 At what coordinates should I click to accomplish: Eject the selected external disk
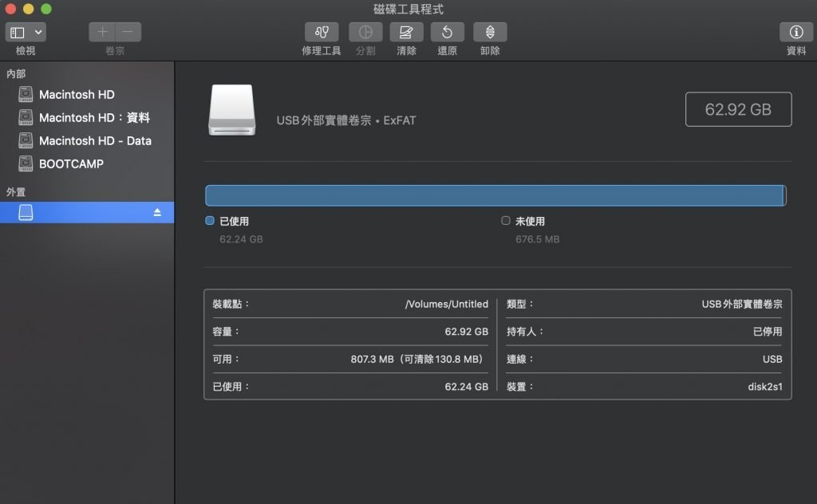[157, 212]
